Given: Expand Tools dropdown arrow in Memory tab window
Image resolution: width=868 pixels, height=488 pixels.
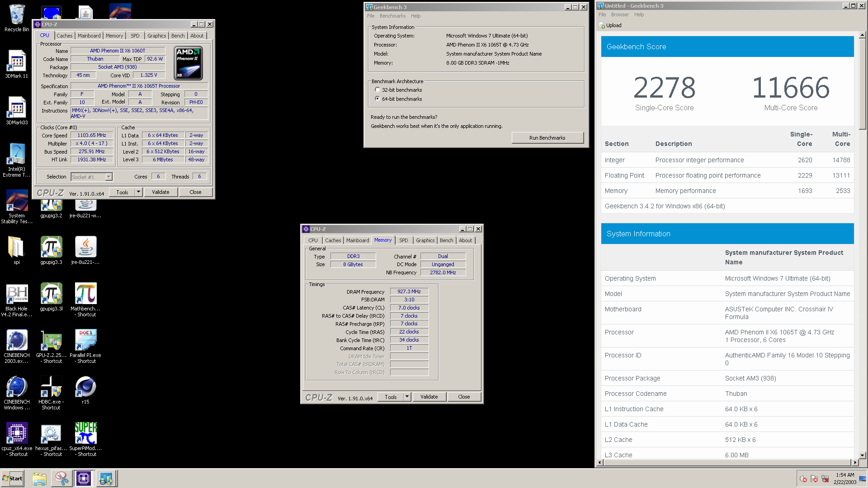Looking at the screenshot, I should pyautogui.click(x=407, y=397).
